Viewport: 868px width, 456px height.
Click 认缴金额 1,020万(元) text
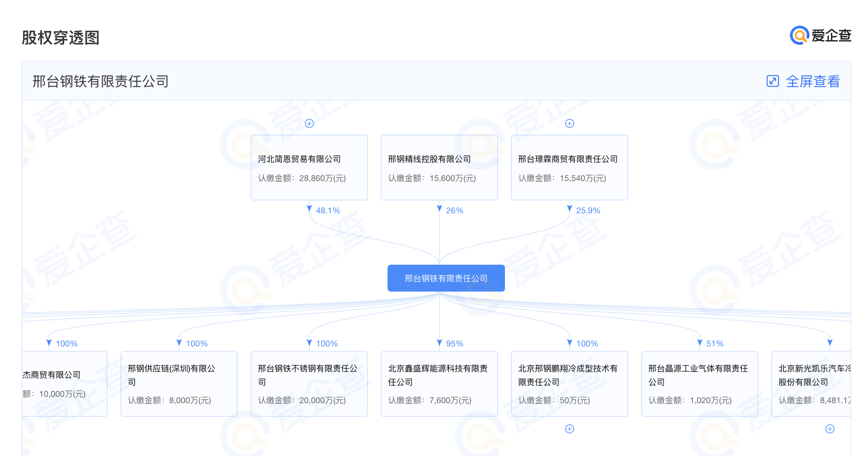690,400
